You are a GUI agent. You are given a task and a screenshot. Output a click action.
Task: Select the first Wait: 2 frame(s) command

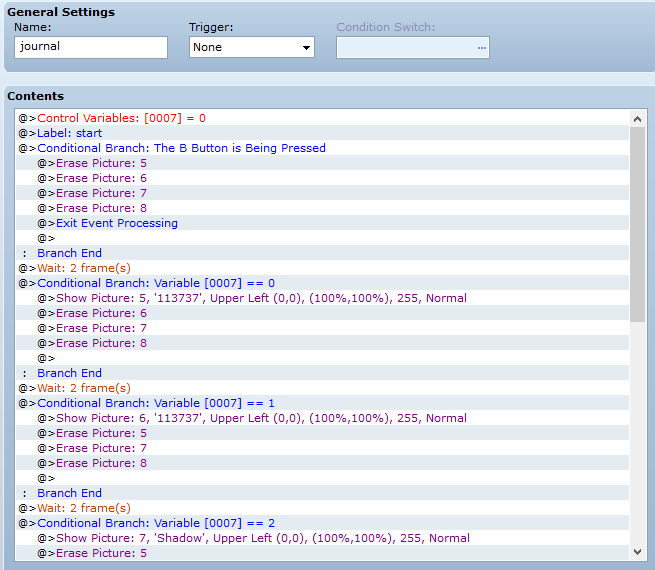322,268
